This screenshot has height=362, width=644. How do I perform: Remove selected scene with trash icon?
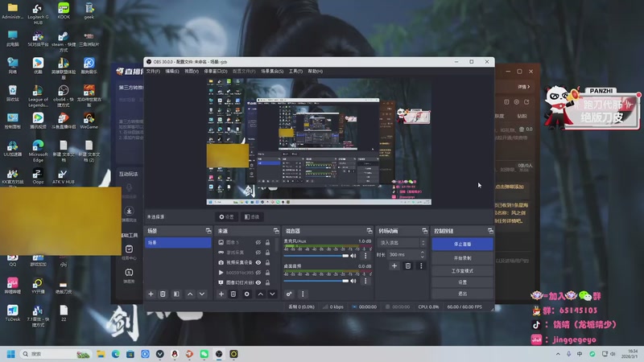(163, 294)
